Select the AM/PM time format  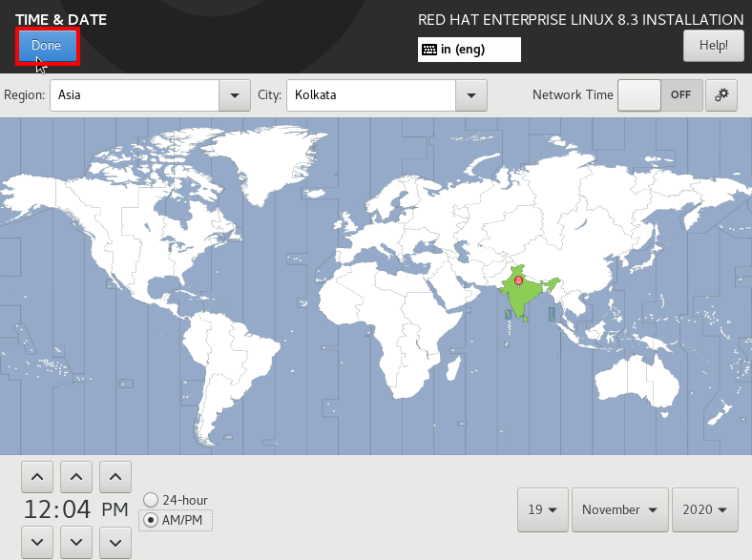tap(151, 520)
